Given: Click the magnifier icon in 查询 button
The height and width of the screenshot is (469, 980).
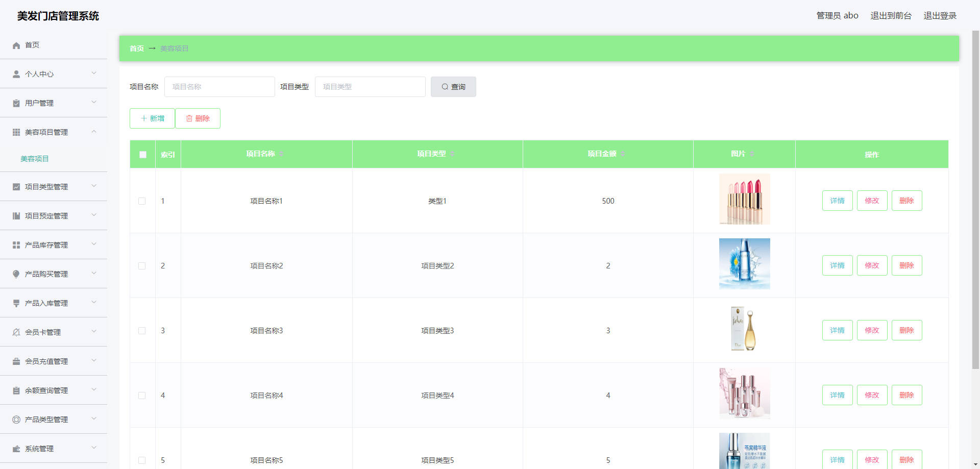Looking at the screenshot, I should 445,87.
